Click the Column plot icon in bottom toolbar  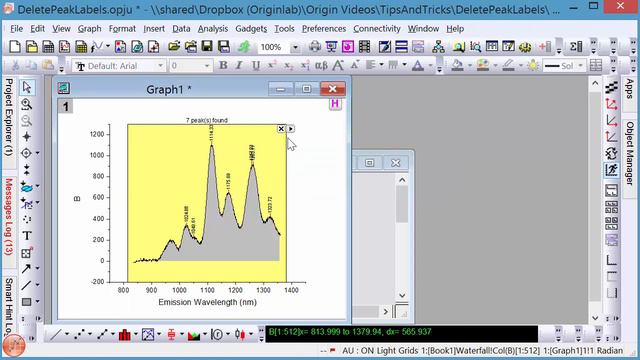[124, 335]
